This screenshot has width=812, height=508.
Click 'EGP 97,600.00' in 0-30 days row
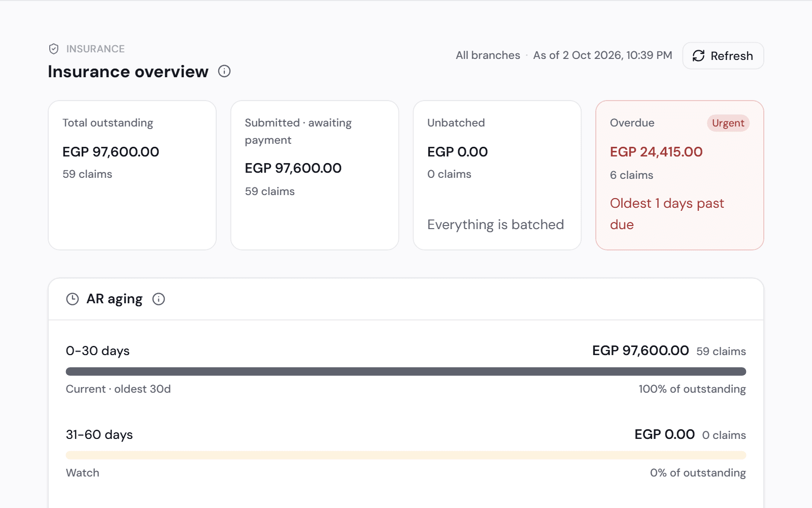pos(640,351)
